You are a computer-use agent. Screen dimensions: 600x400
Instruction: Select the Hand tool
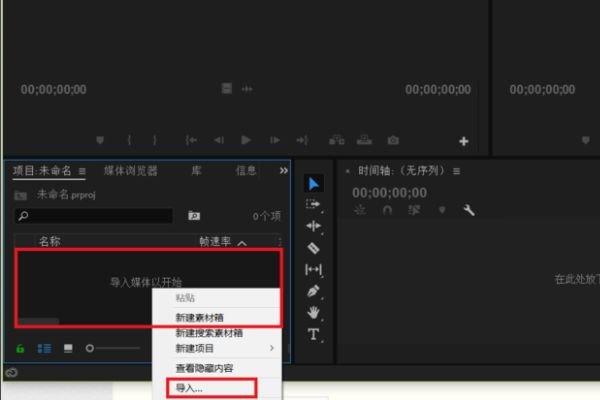[313, 312]
